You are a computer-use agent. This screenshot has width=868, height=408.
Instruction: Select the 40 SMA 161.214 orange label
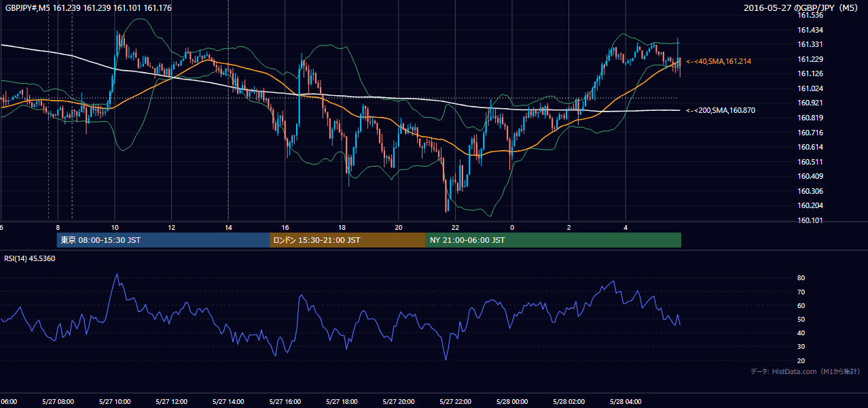[x=719, y=61]
